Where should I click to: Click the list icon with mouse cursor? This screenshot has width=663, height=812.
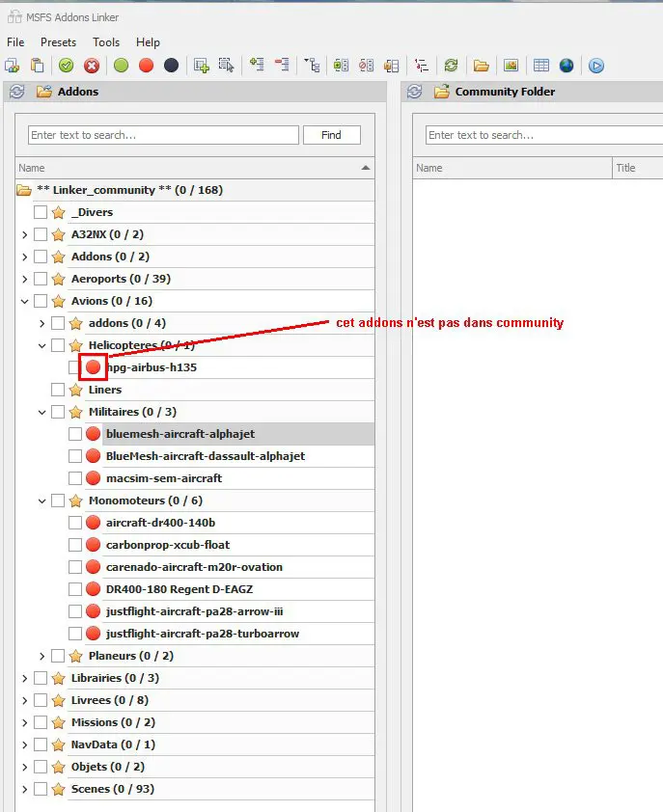(x=227, y=66)
